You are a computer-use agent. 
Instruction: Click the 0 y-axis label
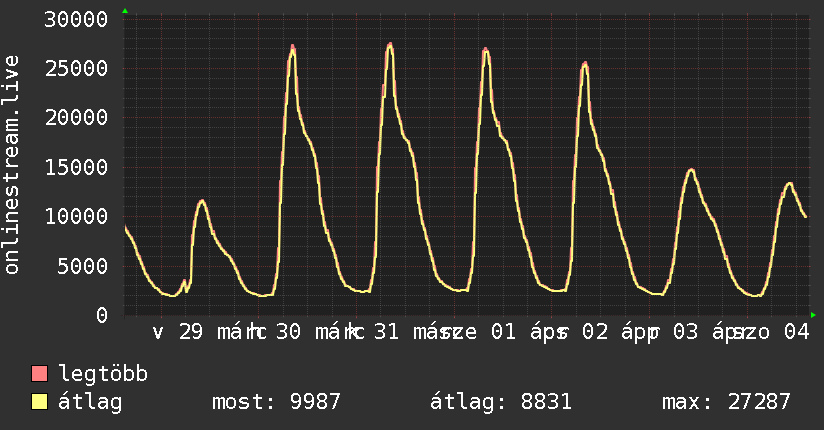tap(102, 315)
